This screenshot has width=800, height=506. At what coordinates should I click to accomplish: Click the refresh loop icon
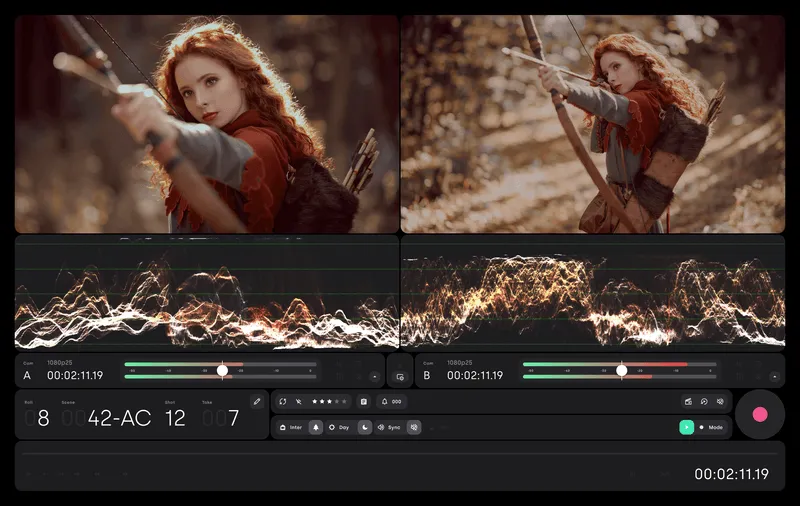(283, 401)
